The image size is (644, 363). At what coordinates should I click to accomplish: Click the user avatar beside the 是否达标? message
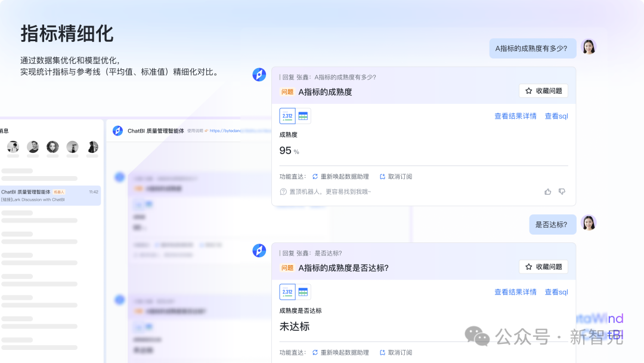click(x=589, y=223)
